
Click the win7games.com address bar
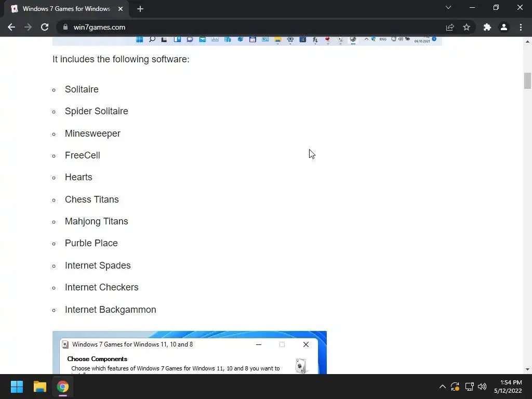(251, 27)
